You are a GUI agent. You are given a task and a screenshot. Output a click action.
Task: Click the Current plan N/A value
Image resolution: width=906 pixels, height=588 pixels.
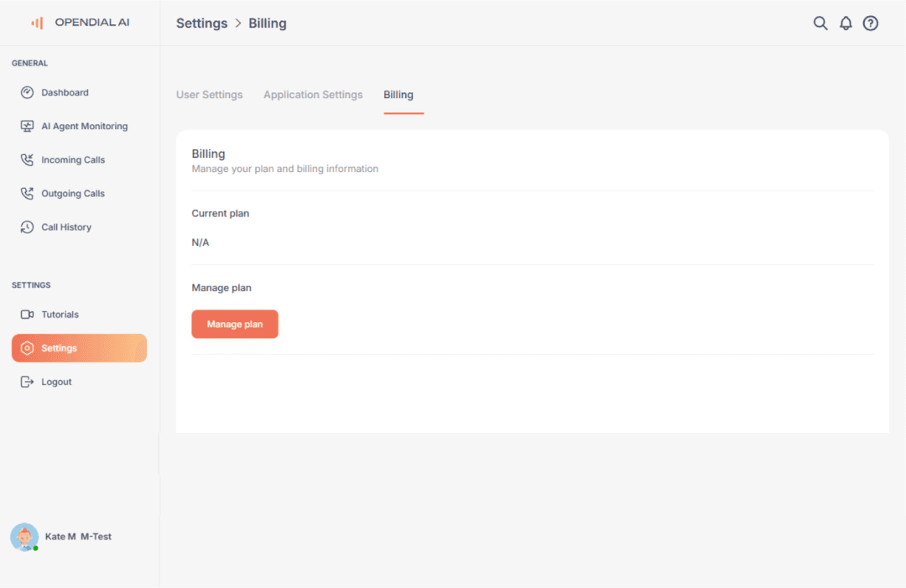click(x=200, y=242)
